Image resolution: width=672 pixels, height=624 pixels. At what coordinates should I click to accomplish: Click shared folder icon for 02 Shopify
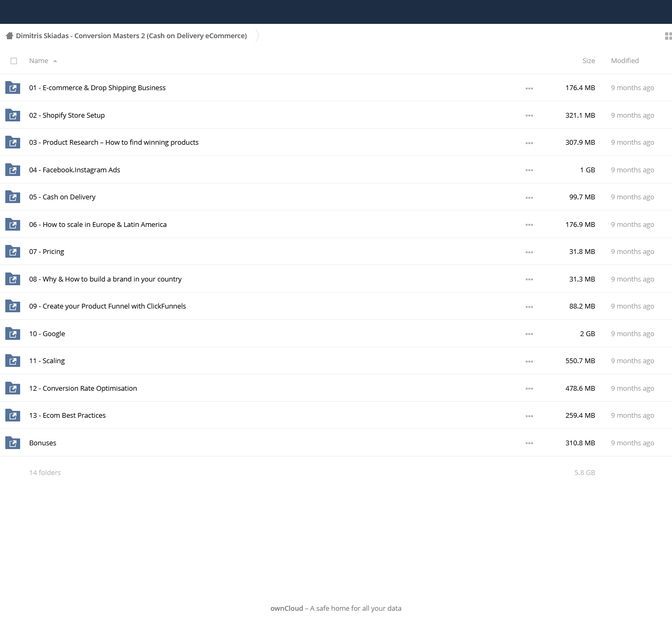[13, 115]
